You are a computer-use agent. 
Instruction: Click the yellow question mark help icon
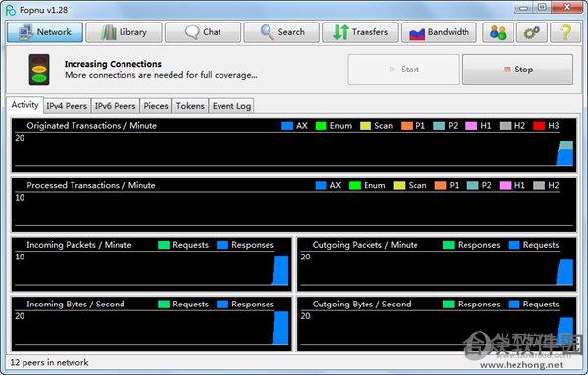(565, 32)
